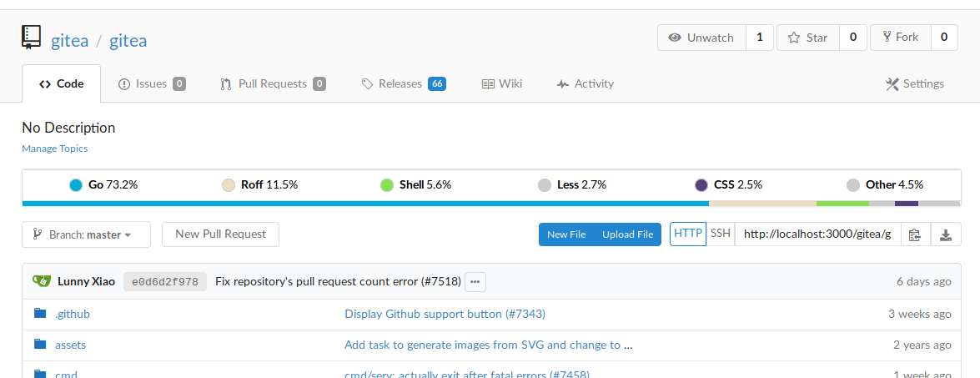Click the 6 days ago timestamp
Viewport: 980px width, 378px height.
pos(924,282)
